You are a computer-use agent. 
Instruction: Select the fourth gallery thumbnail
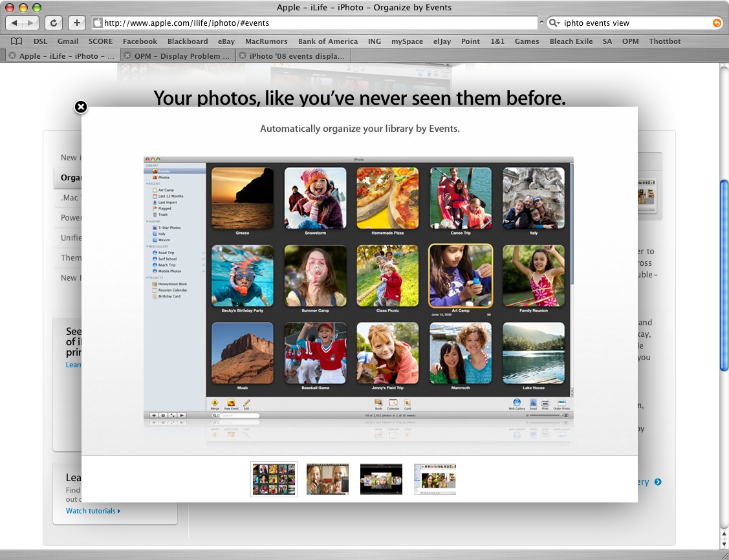435,479
